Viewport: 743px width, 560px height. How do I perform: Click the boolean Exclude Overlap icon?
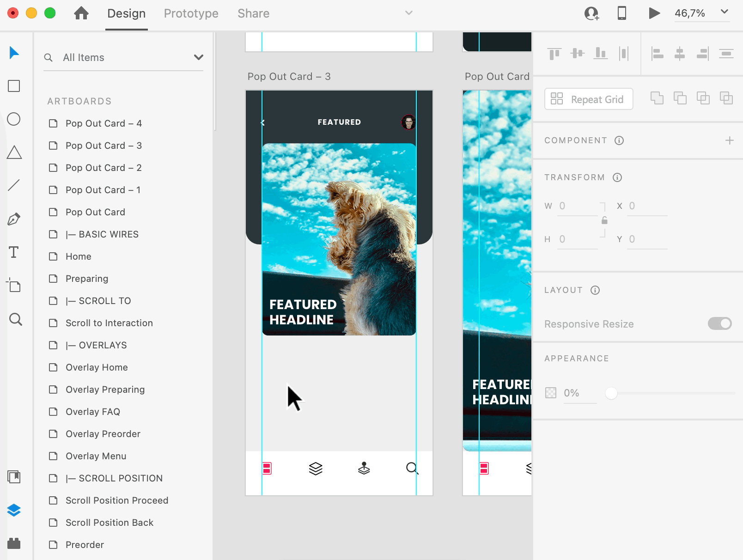coord(726,98)
